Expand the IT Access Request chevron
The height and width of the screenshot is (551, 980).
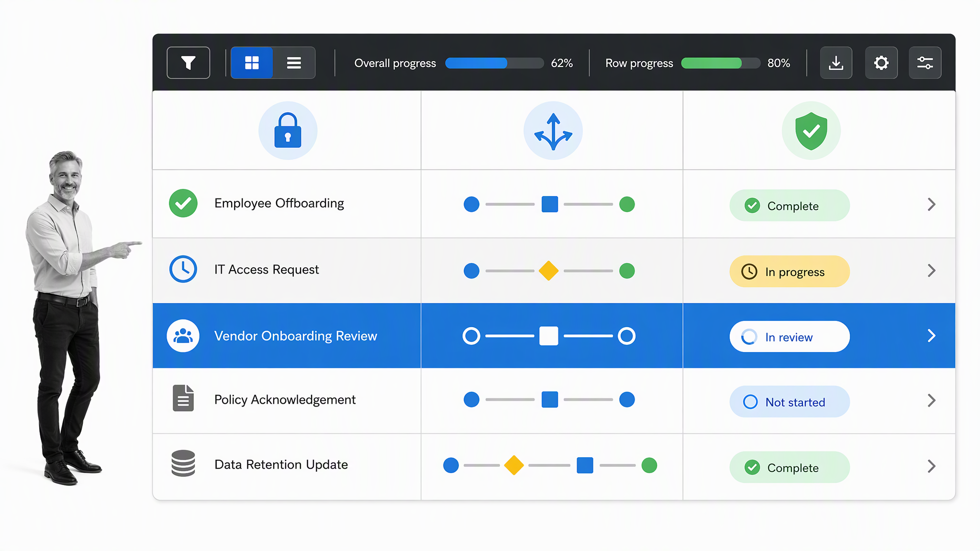[x=931, y=271]
